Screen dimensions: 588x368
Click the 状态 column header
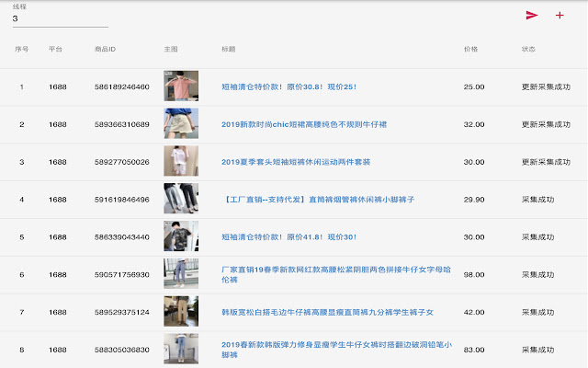(x=528, y=49)
